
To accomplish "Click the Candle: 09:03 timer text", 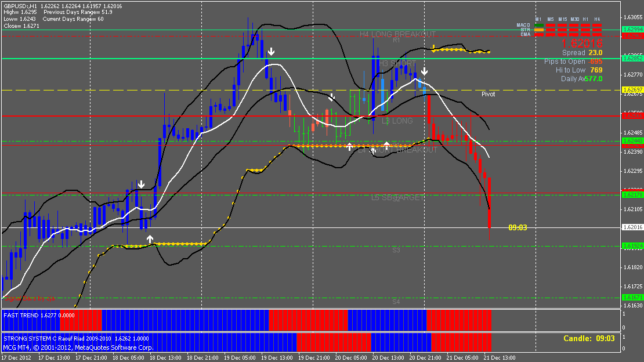I will (x=589, y=339).
